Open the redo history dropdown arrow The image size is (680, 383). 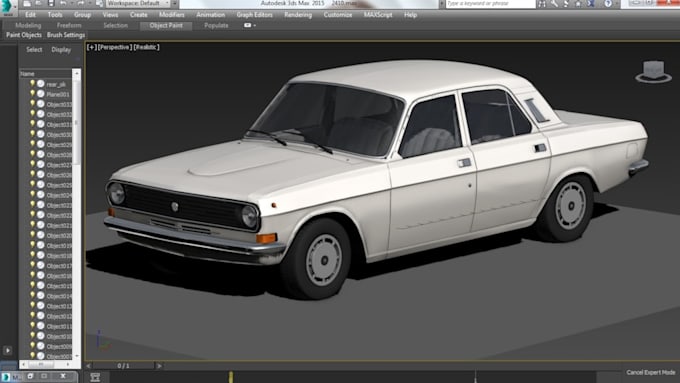90,3
